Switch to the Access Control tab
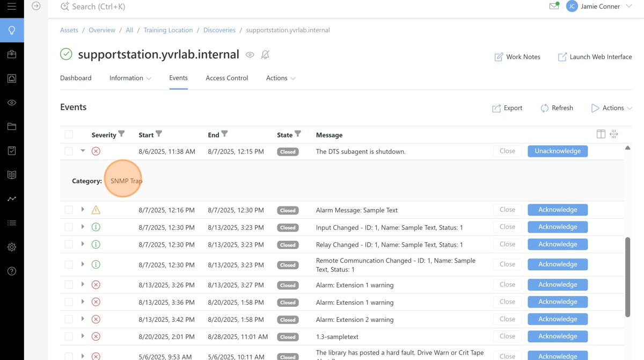Screen dimensions: 644x360 tap(226, 78)
